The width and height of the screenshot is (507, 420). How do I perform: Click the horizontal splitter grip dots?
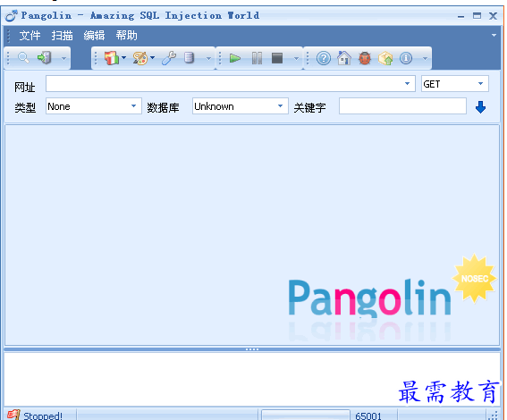(252, 349)
